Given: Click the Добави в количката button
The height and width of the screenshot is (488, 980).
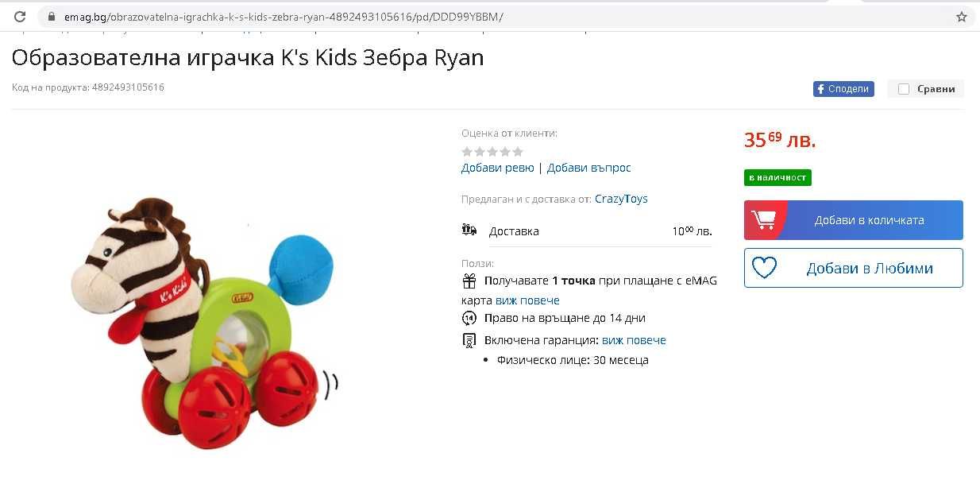Looking at the screenshot, I should (x=854, y=220).
